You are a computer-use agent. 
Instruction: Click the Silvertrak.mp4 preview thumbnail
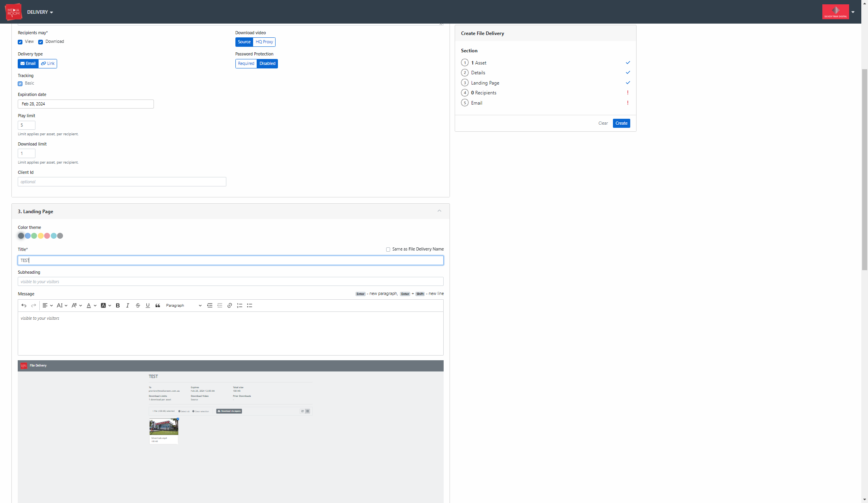click(164, 427)
